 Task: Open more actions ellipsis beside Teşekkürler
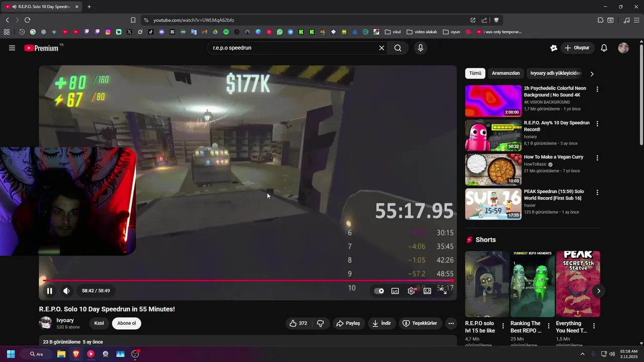451,323
